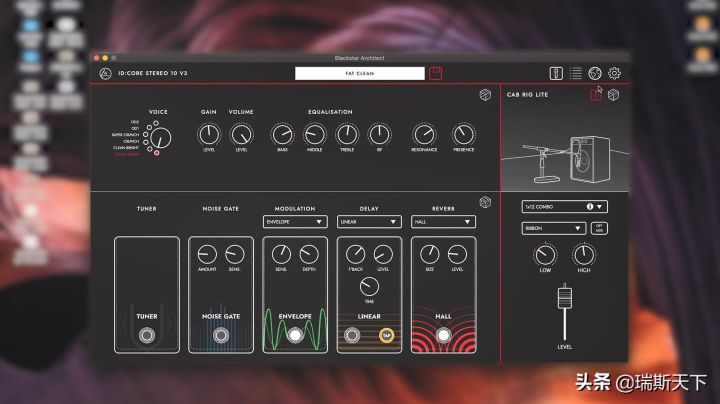720x404 pixels.
Task: Click the ISF equalisation knob
Action: [379, 135]
